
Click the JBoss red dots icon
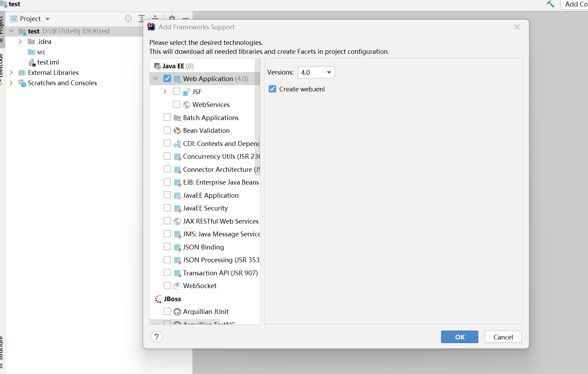[158, 299]
